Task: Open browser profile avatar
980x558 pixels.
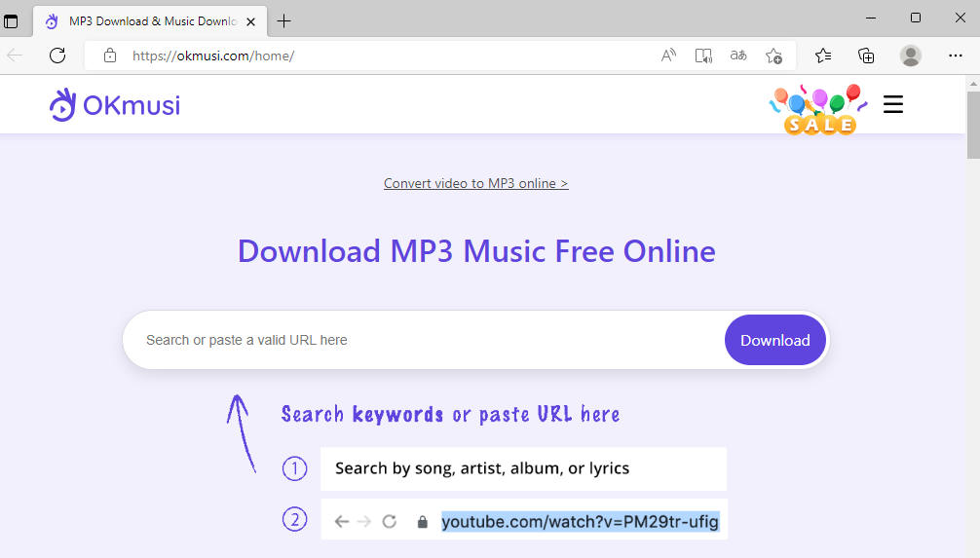Action: [911, 56]
